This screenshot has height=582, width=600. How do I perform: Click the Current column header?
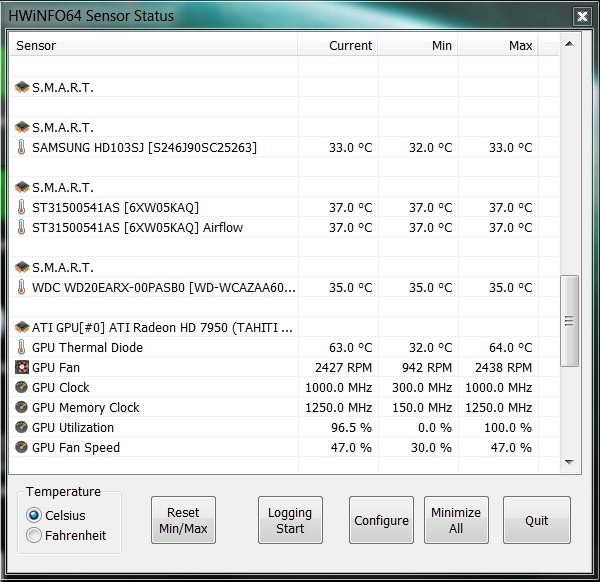(338, 45)
